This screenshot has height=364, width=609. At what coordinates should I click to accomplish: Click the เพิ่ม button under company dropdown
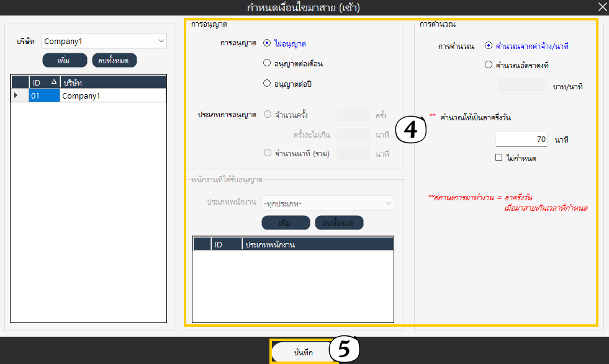65,60
